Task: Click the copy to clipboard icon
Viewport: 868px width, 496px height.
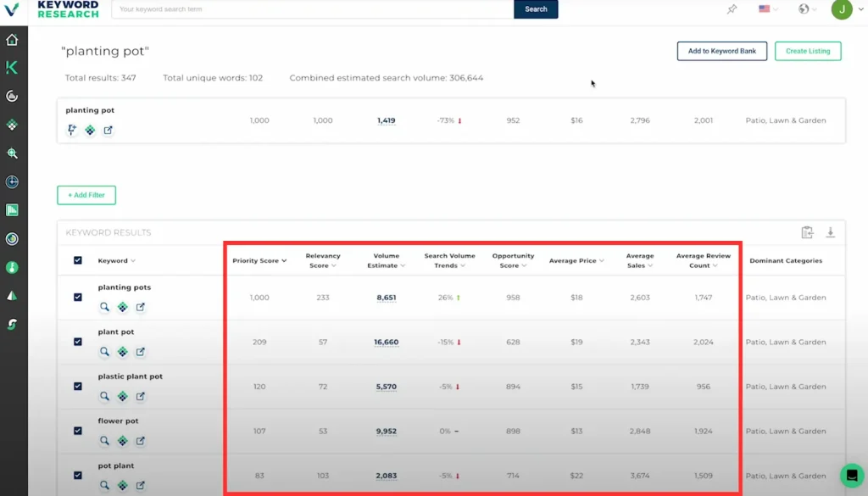Action: (807, 232)
